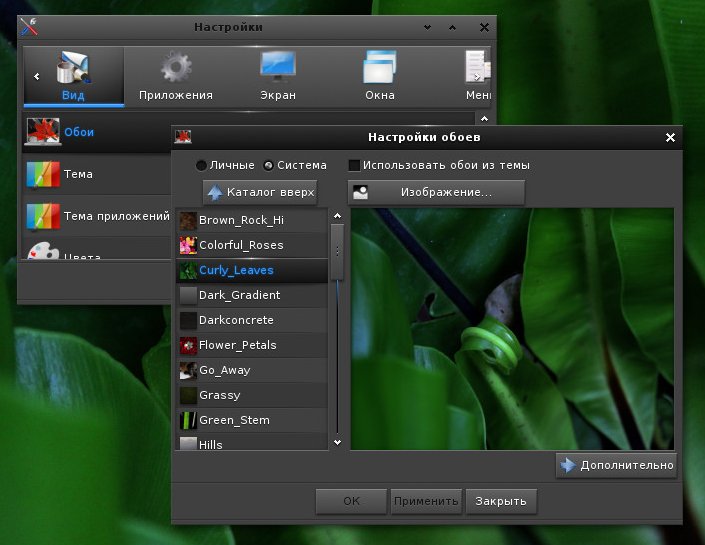Open the Окна windows icon
The width and height of the screenshot is (705, 545).
pos(379,67)
